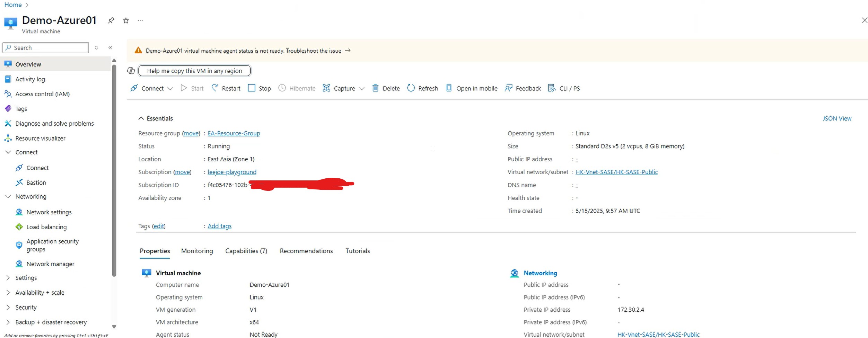Image resolution: width=868 pixels, height=338 pixels.
Task: Click move link beside Resource group
Action: 191,133
